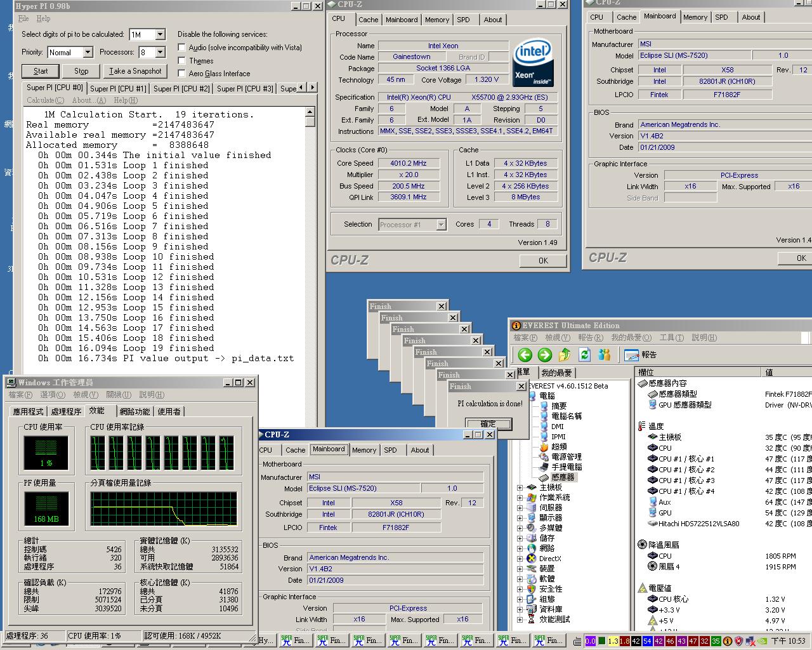The height and width of the screenshot is (650, 812).
Task: Open digits of pi 1M dropdown
Action: click(160, 34)
